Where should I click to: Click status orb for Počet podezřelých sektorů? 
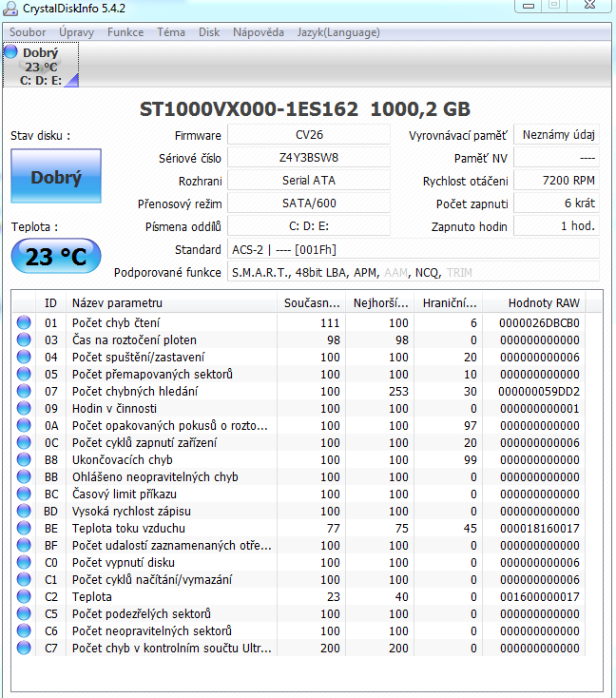24,614
